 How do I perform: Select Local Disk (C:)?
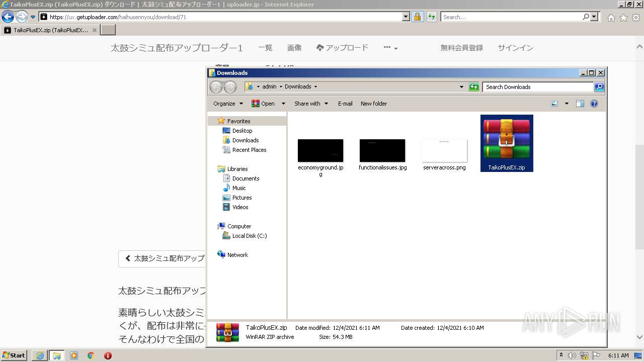coord(250,236)
